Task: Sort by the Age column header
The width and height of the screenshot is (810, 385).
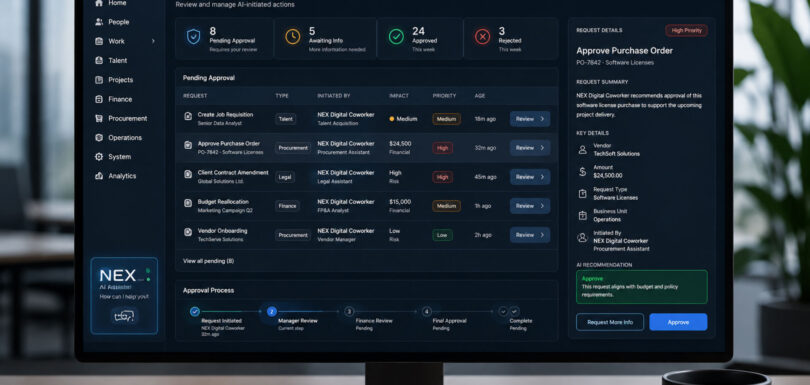Action: pos(480,96)
